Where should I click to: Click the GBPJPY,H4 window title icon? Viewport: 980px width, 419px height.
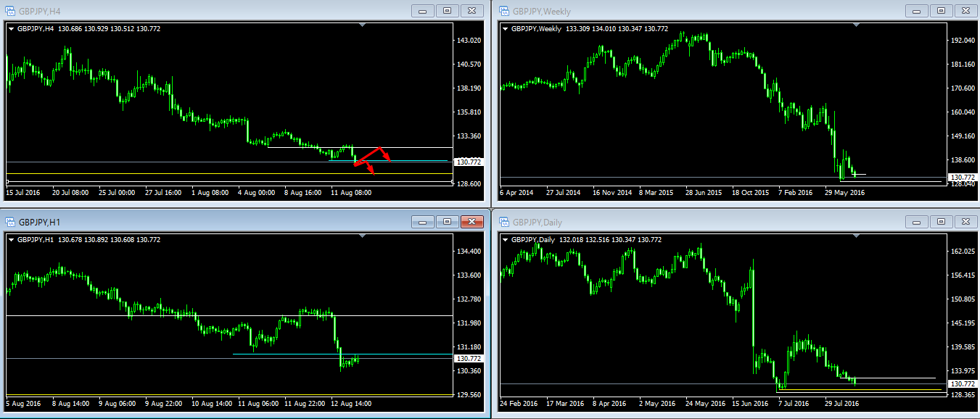tap(12, 11)
